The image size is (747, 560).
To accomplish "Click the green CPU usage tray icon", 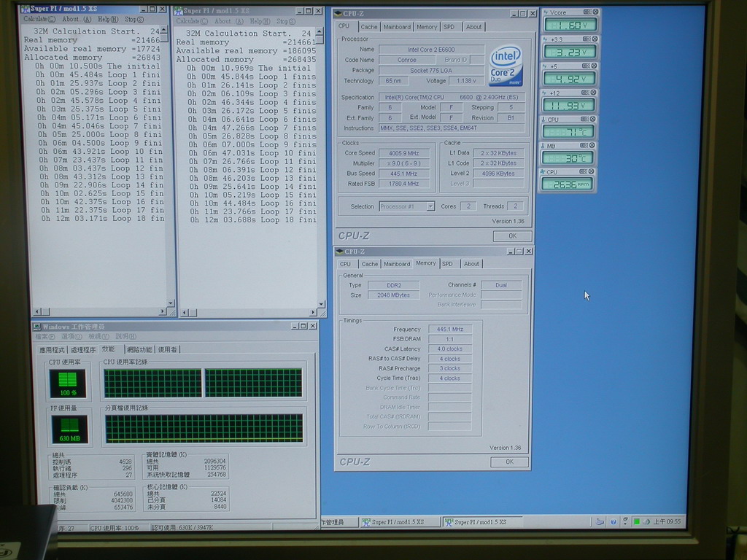I will click(636, 522).
